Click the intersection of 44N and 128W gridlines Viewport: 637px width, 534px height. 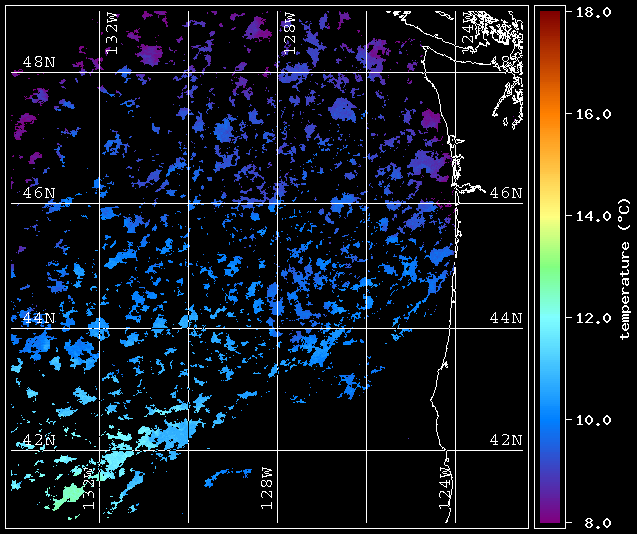[277, 328]
